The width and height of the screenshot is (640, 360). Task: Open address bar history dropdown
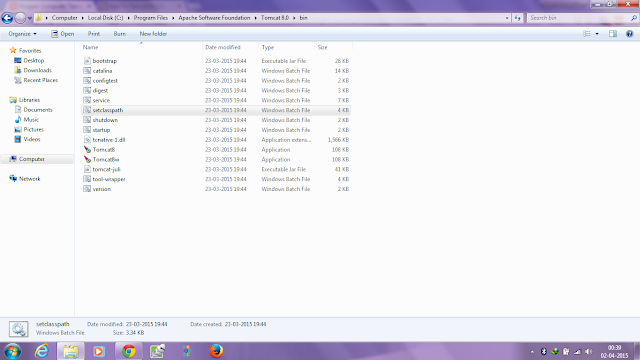pyautogui.click(x=507, y=18)
